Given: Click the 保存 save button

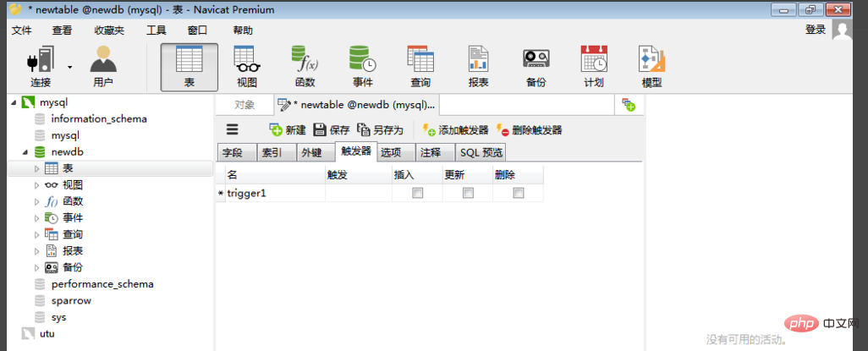Looking at the screenshot, I should 332,130.
